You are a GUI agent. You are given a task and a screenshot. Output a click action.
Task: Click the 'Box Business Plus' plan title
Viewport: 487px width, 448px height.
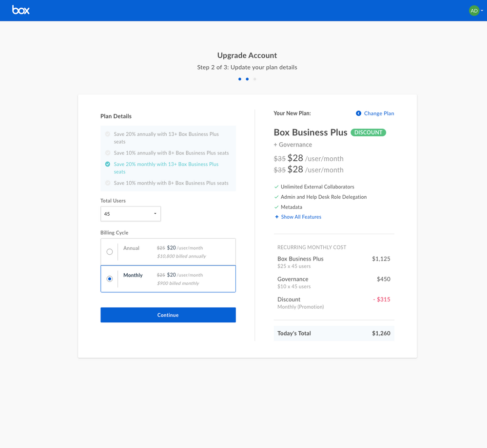coord(311,132)
